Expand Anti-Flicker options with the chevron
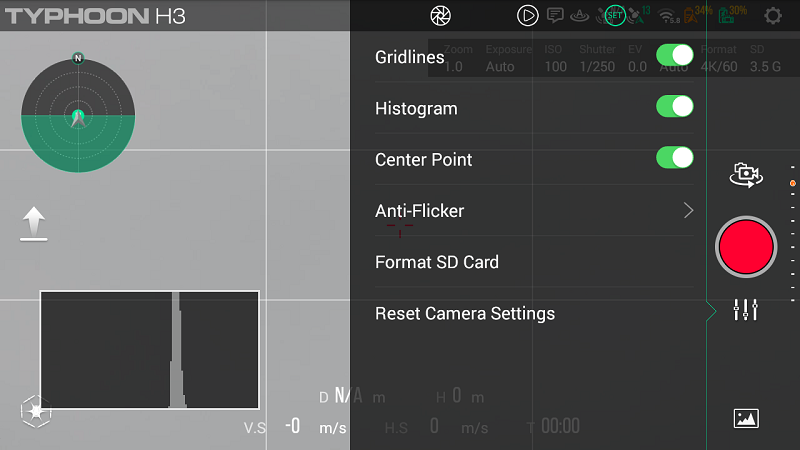 coord(688,210)
